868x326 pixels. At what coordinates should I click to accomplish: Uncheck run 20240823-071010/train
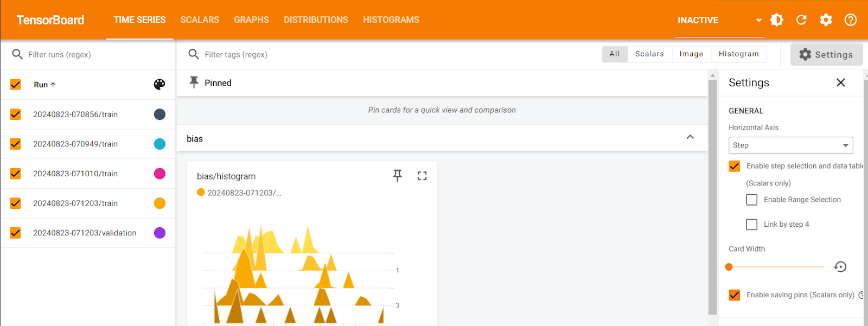[x=15, y=174]
